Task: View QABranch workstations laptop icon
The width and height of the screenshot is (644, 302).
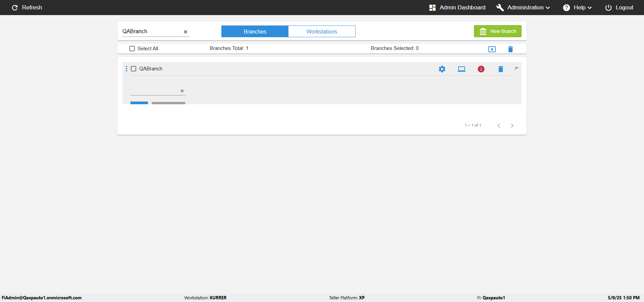Action: (x=462, y=69)
